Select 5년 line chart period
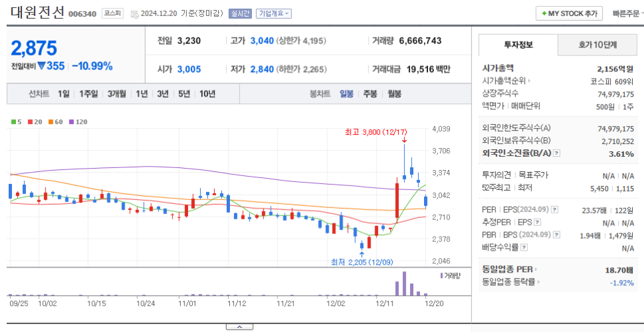This screenshot has height=332, width=644. tap(184, 94)
